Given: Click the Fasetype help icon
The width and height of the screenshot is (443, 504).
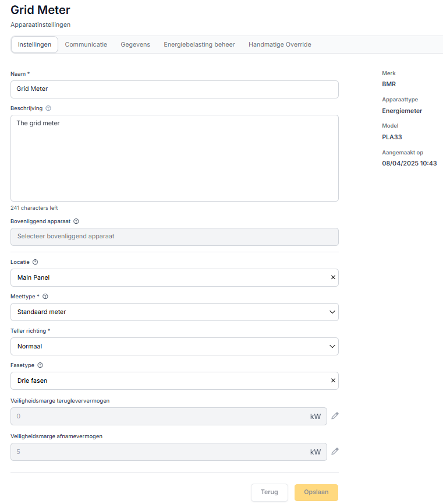Looking at the screenshot, I should click(40, 365).
